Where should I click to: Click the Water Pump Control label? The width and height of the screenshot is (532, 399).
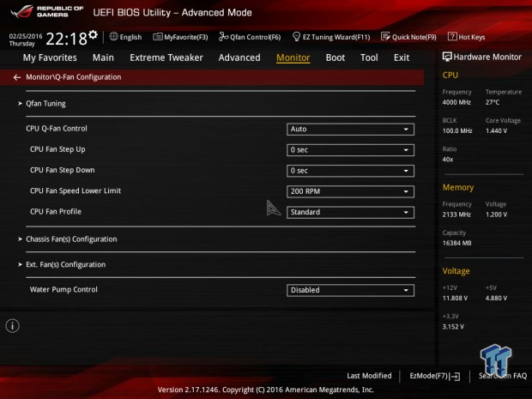(63, 289)
